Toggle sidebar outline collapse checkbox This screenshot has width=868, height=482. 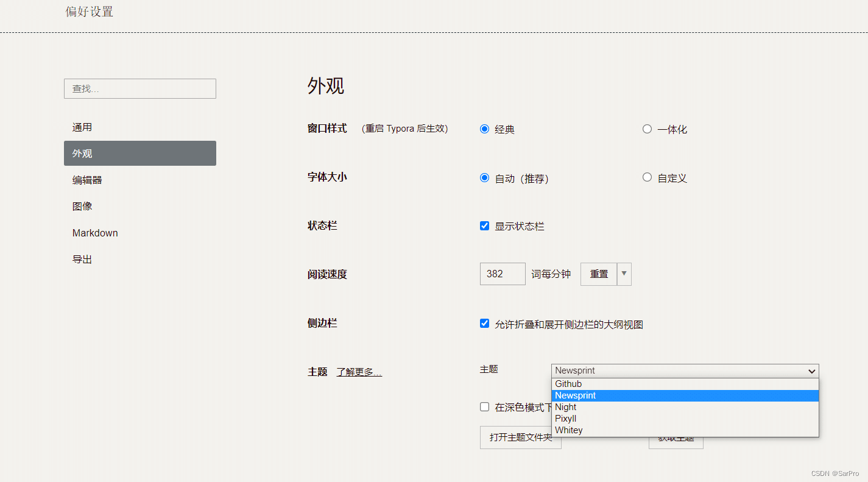[485, 324]
